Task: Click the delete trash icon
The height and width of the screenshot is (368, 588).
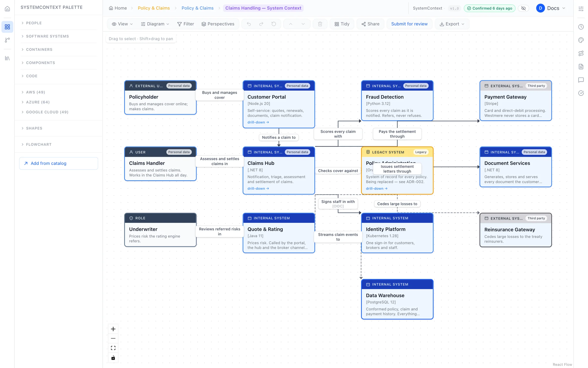Action: tap(320, 24)
